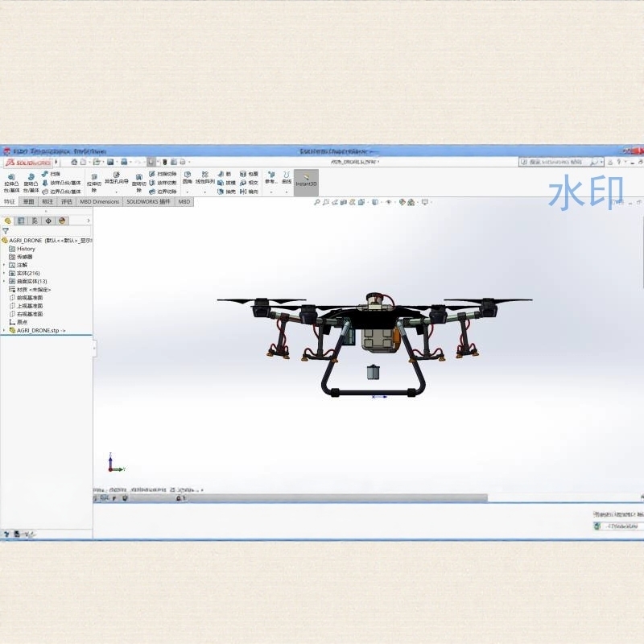Choose the 相交 intersect tool
This screenshot has width=644, height=644.
click(249, 183)
